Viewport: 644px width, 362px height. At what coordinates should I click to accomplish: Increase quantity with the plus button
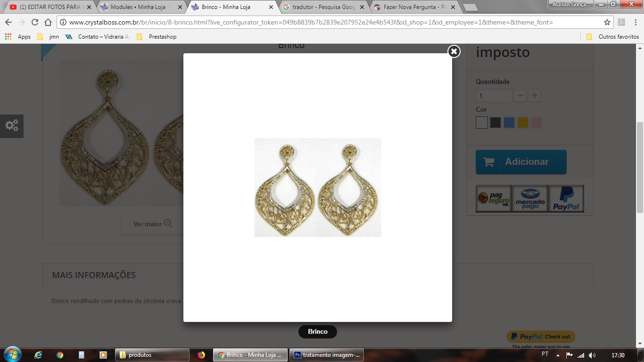tap(535, 96)
